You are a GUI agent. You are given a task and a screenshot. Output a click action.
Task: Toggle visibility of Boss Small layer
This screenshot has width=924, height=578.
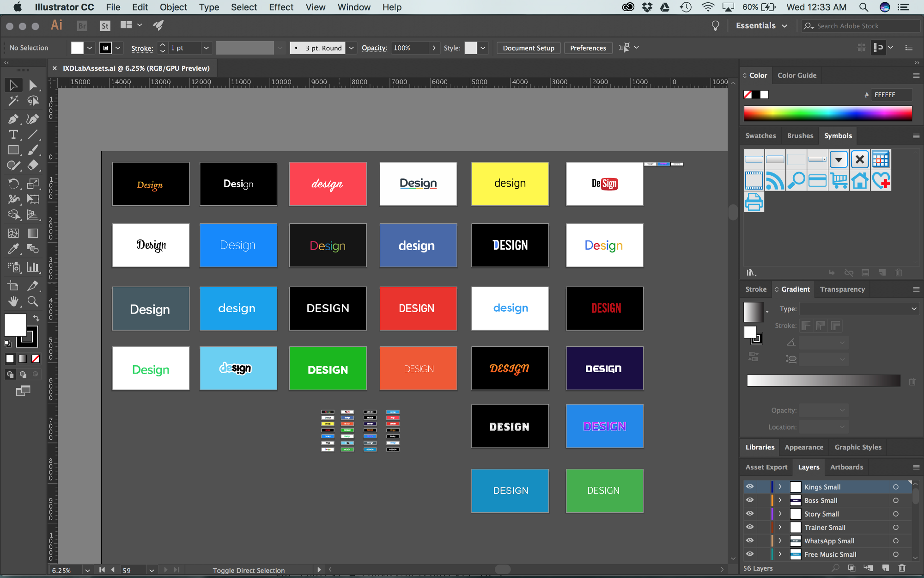tap(750, 500)
